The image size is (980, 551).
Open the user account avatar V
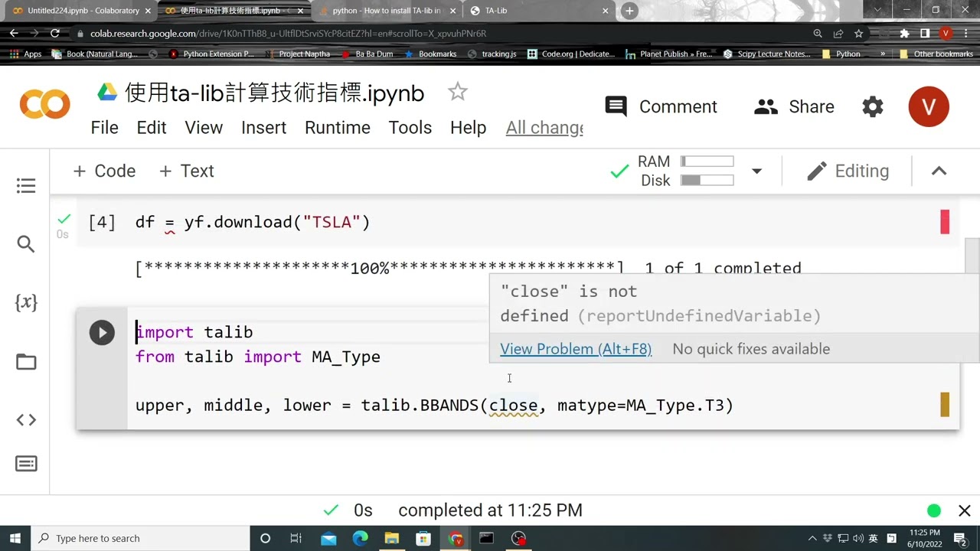coord(929,106)
